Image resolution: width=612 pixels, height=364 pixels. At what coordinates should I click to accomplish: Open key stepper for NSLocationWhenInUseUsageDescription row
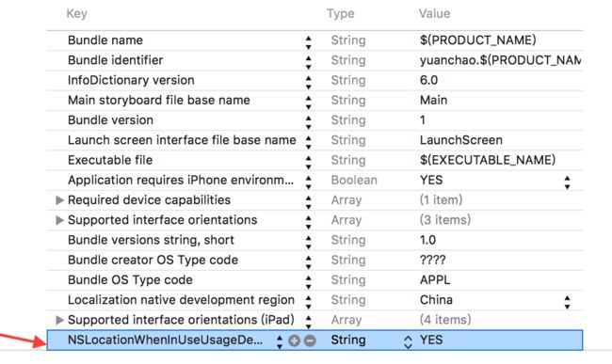(280, 341)
